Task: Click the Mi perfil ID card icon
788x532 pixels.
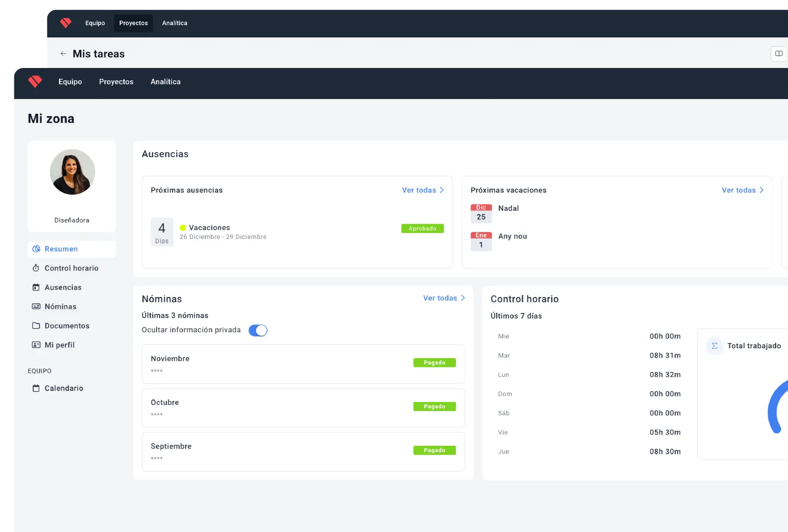Action: (x=36, y=345)
